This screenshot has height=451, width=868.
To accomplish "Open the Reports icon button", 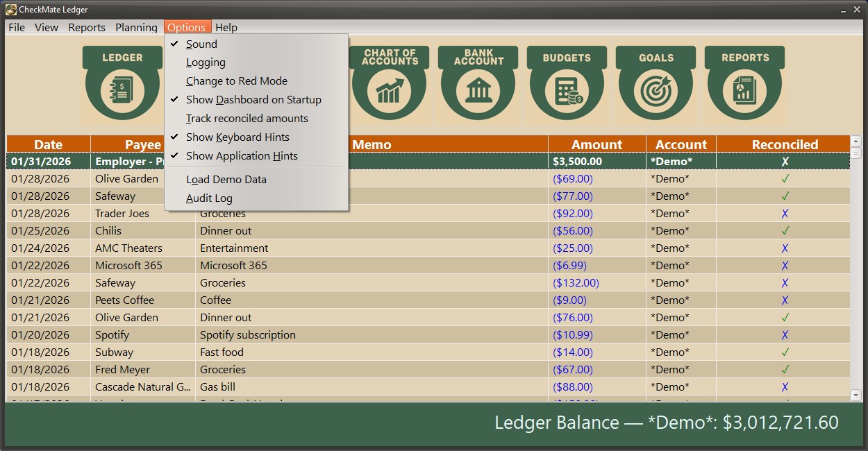I will (745, 83).
